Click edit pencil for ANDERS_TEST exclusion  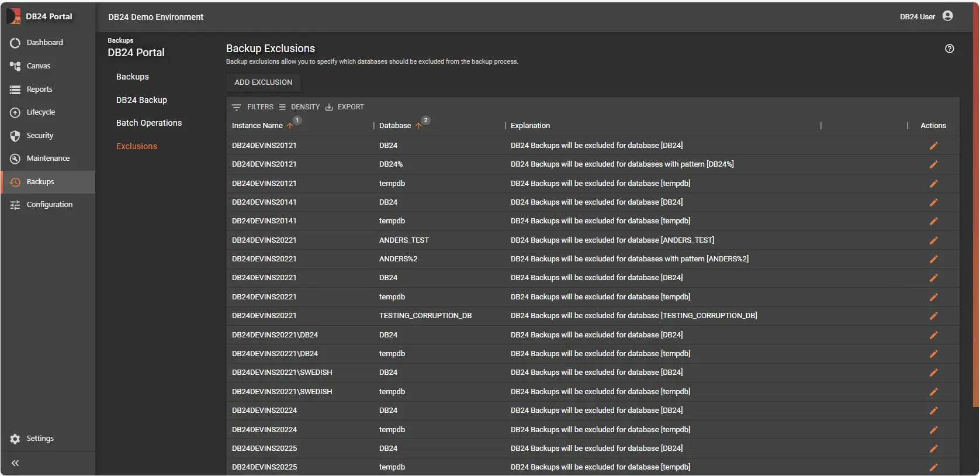[933, 240]
